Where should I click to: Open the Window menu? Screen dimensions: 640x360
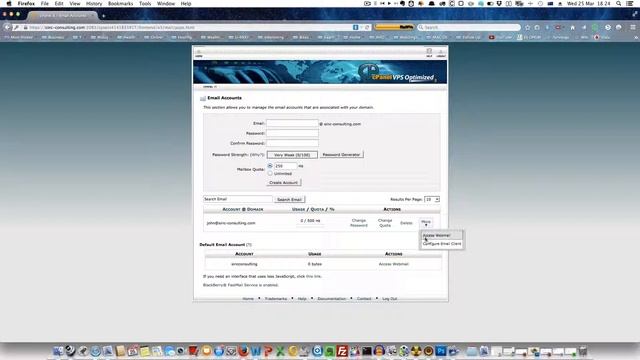(x=166, y=4)
